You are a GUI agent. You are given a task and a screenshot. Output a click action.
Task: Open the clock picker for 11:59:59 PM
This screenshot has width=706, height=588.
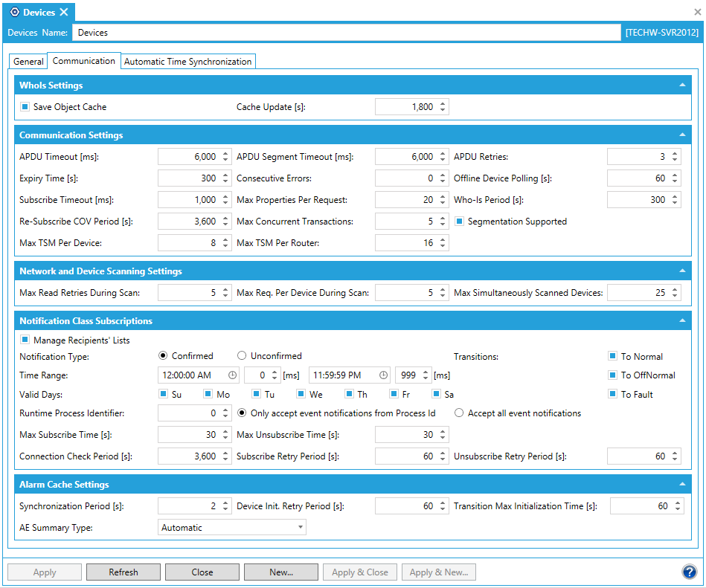tap(382, 375)
